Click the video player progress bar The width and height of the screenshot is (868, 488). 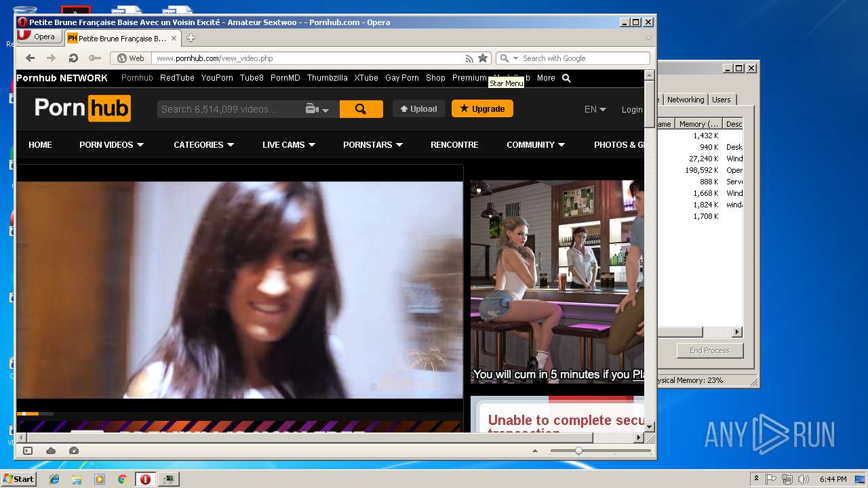[240, 413]
